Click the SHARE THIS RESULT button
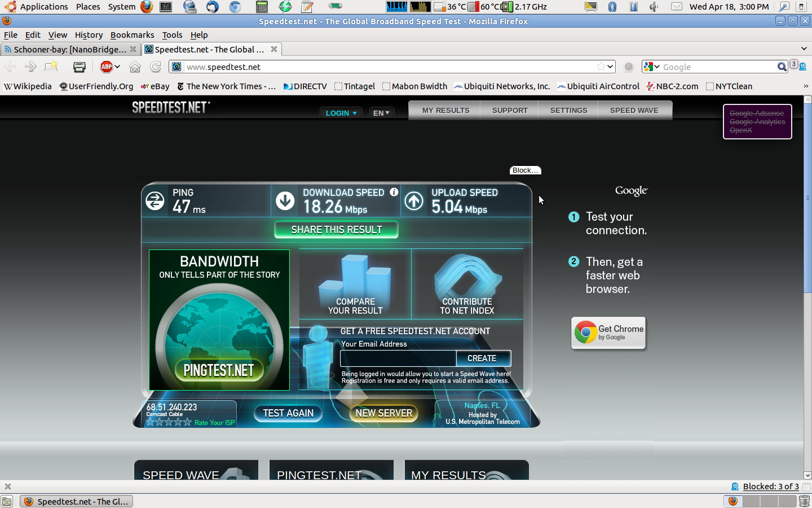The width and height of the screenshot is (812, 508). [336, 230]
